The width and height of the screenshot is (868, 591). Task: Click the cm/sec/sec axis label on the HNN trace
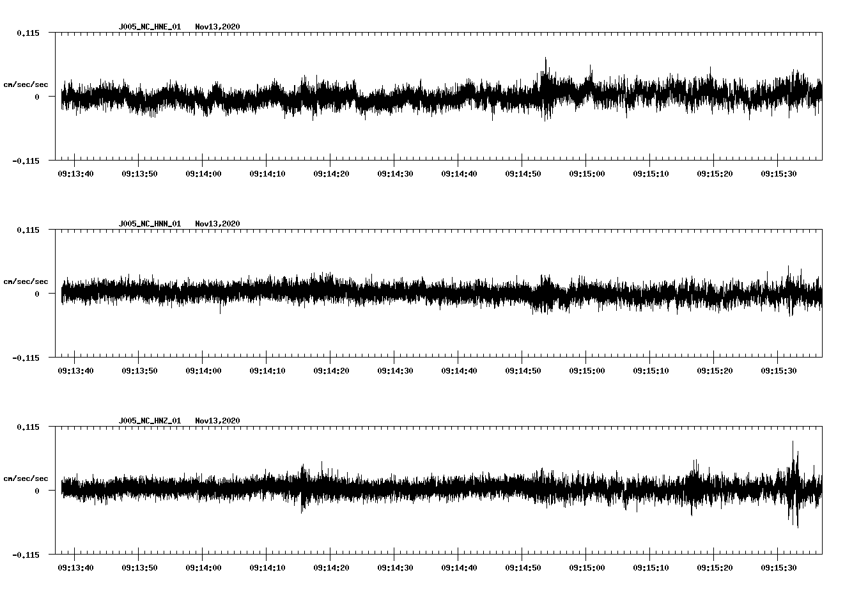point(26,281)
